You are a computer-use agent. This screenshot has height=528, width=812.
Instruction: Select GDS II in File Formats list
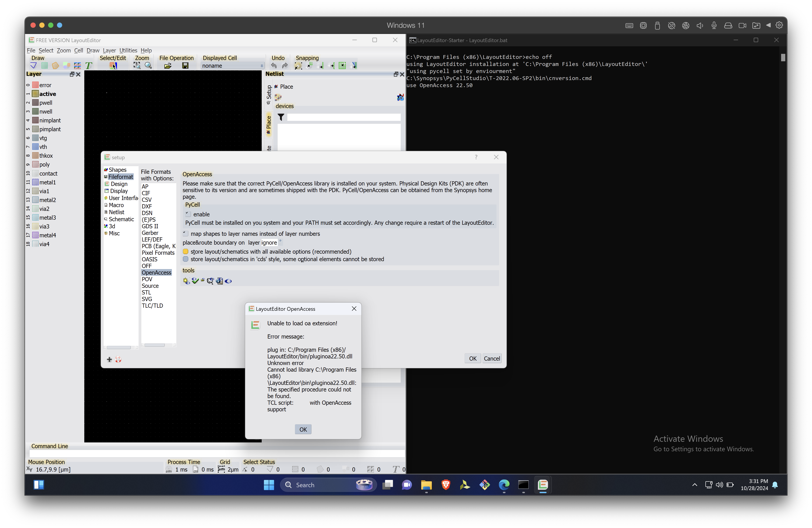[150, 226]
